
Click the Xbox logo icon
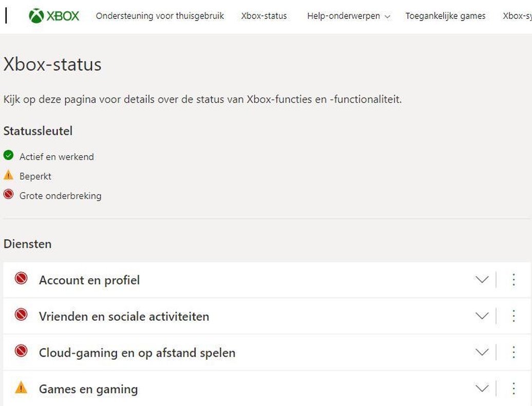pyautogui.click(x=36, y=16)
